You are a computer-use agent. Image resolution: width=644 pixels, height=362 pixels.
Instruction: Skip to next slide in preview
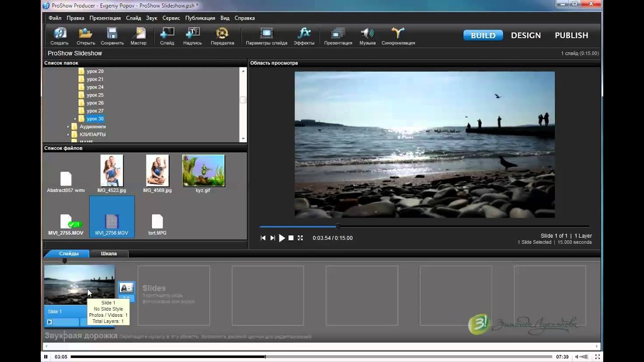pyautogui.click(x=273, y=238)
